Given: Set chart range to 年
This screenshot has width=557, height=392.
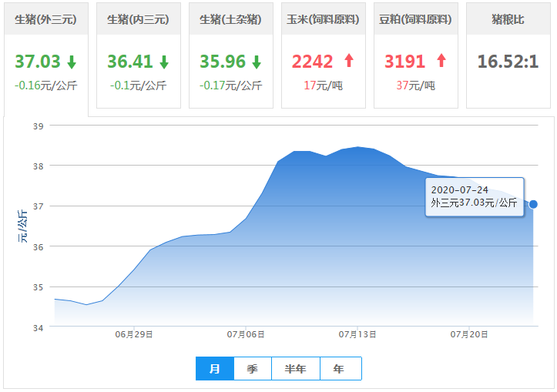Looking at the screenshot, I should pyautogui.click(x=340, y=369).
